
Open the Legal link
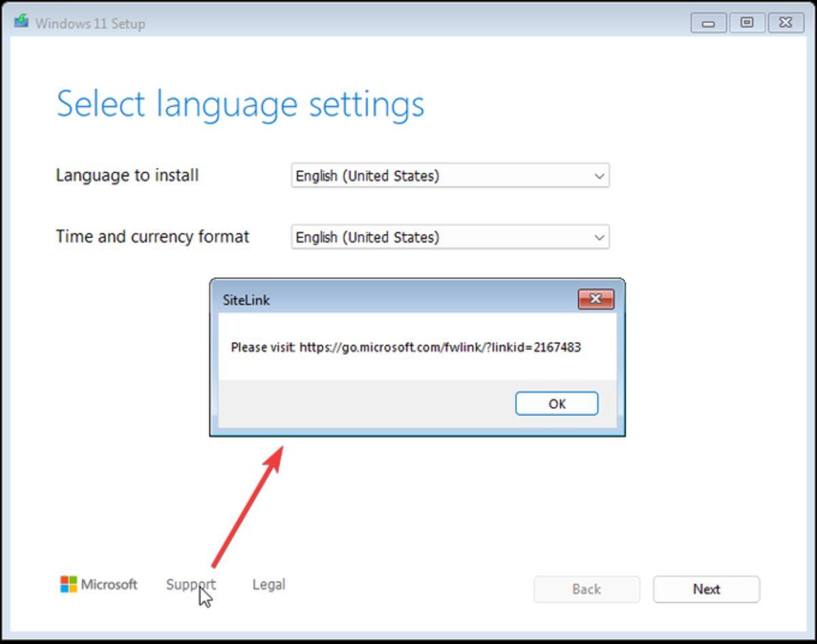(x=268, y=584)
